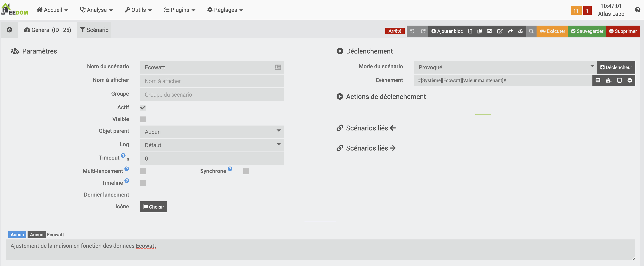644x266 pixels.
Task: Show Synchrone help tooltip
Action: pos(230,169)
